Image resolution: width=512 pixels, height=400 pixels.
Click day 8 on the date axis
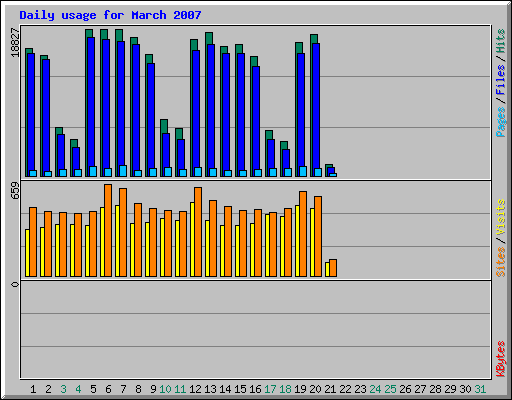click(138, 389)
